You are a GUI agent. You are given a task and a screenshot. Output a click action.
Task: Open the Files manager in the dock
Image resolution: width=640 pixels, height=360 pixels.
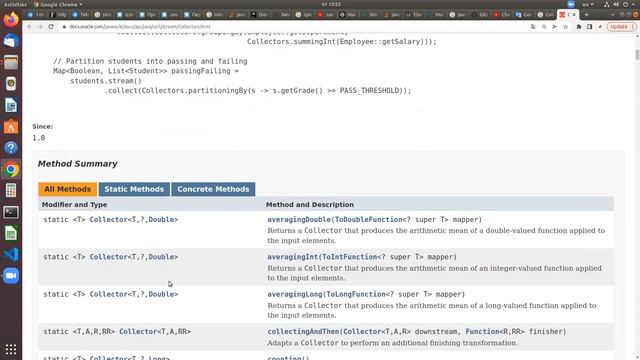pos(11,62)
